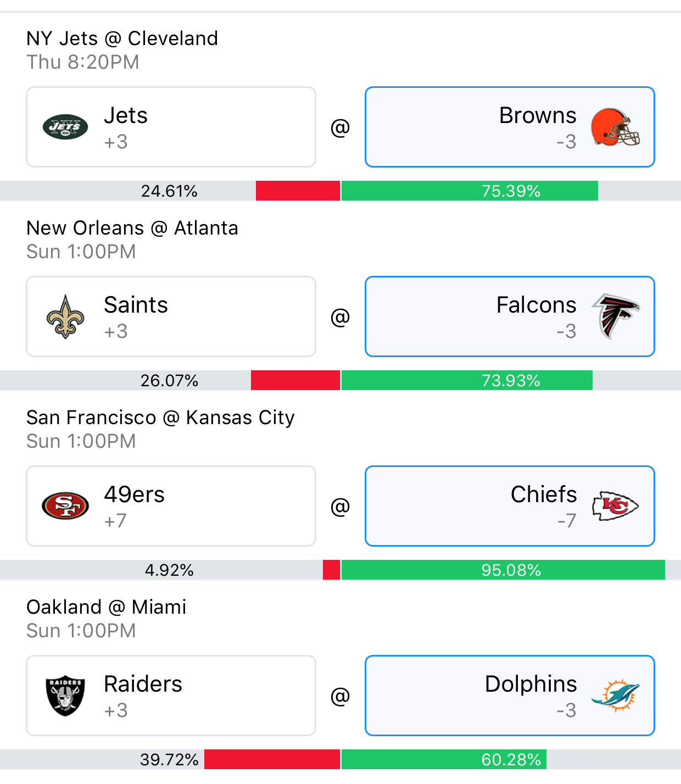Tap the Atlanta Falcons logo

615,316
